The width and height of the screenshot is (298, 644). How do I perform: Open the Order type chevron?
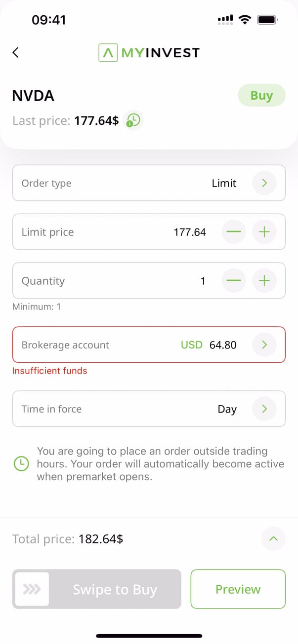pyautogui.click(x=264, y=183)
